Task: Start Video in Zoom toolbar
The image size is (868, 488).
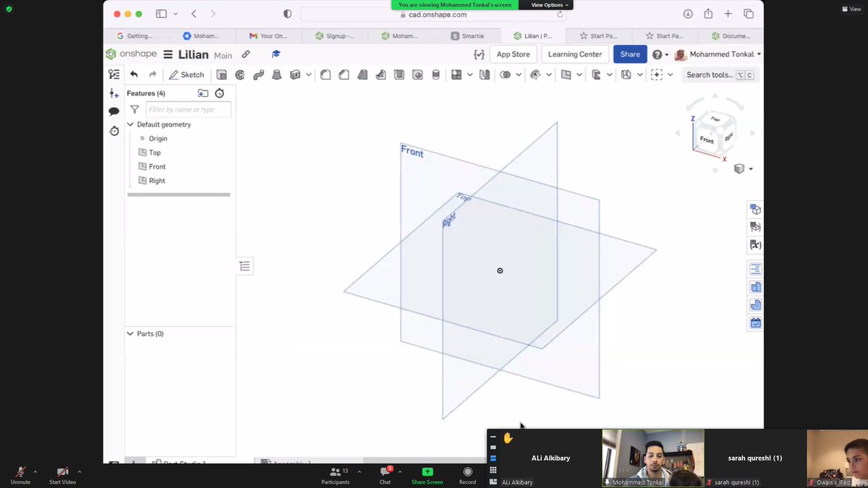Action: pyautogui.click(x=62, y=475)
